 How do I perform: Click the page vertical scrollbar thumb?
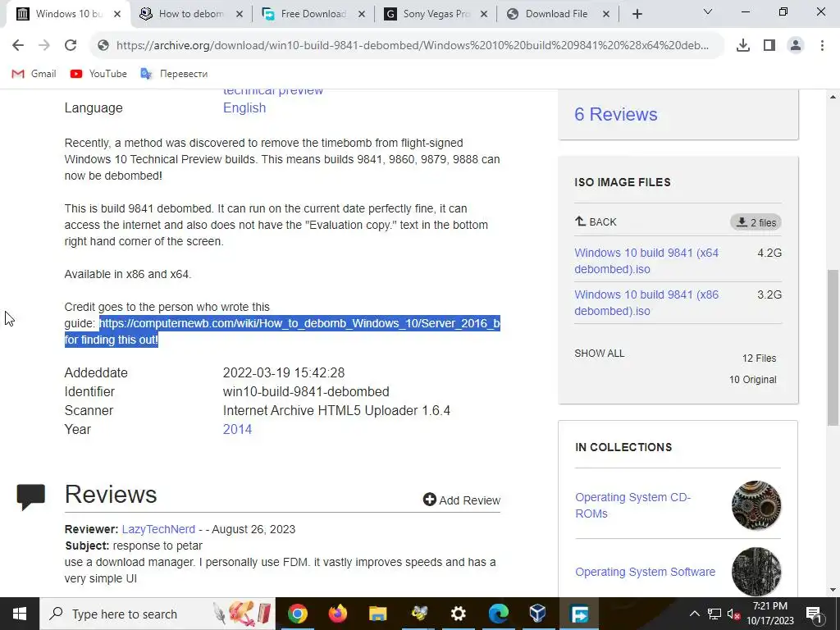click(x=833, y=347)
